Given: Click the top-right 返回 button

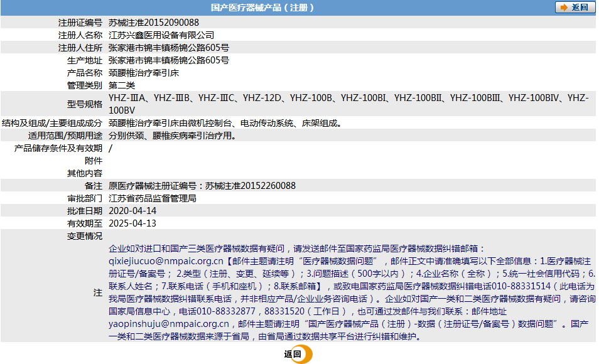Looking at the screenshot, I should 575,8.
